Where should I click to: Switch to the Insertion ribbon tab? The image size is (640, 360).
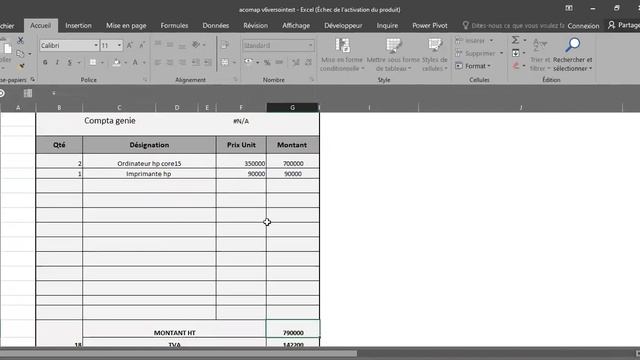pyautogui.click(x=78, y=25)
